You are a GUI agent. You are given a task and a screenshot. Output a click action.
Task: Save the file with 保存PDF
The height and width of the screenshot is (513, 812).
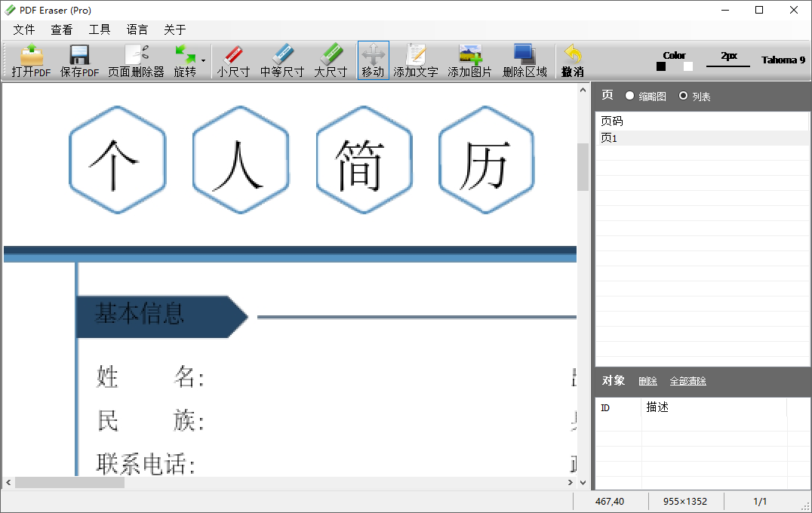tap(79, 60)
